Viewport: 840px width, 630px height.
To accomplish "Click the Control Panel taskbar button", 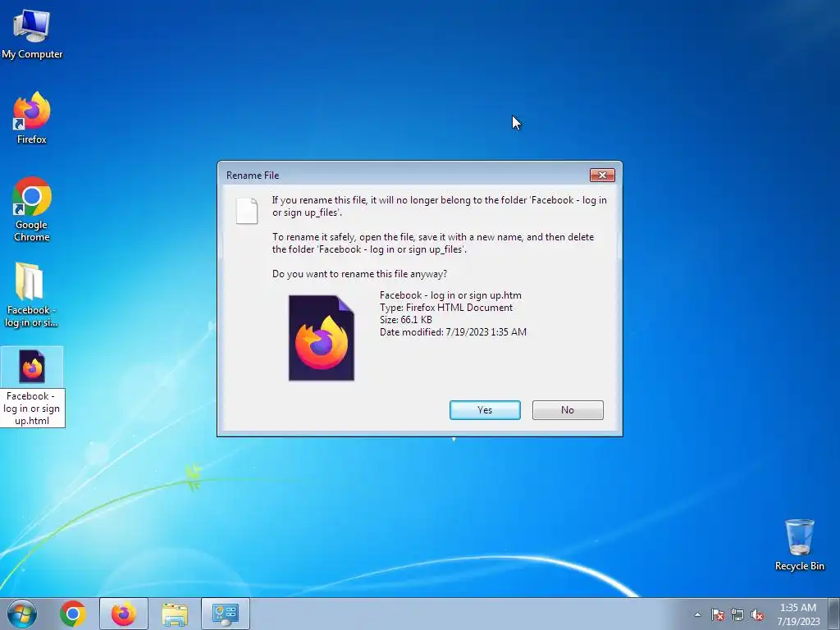I will [x=226, y=614].
